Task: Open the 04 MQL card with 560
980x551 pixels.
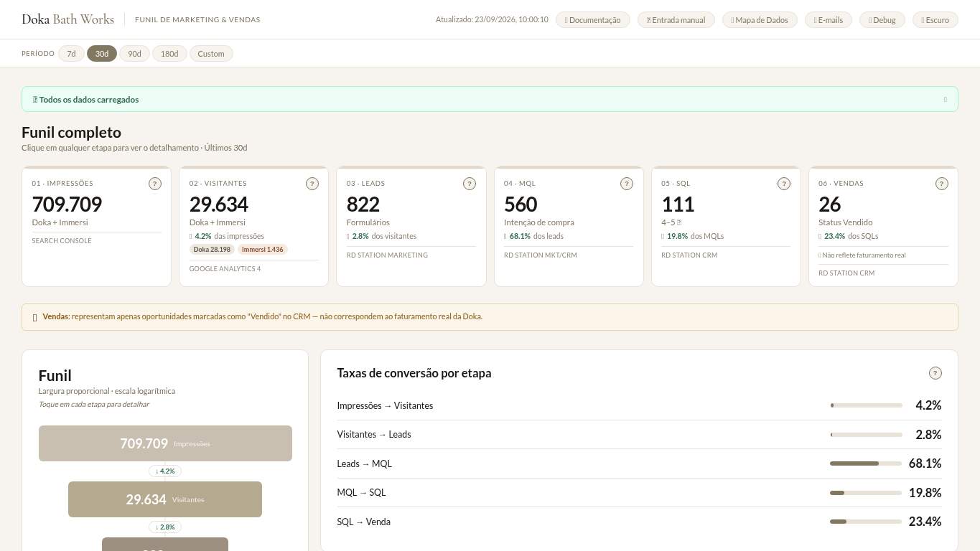Action: point(569,227)
